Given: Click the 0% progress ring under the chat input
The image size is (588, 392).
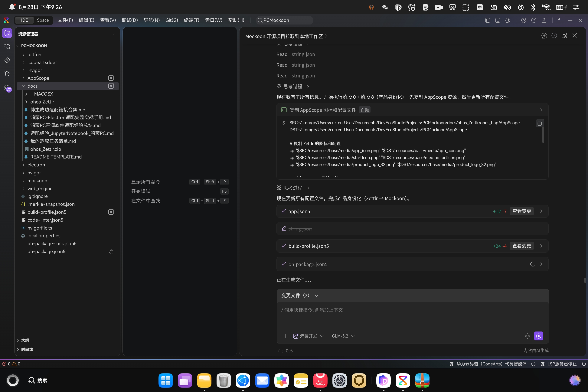Looking at the screenshot, I should [x=281, y=351].
